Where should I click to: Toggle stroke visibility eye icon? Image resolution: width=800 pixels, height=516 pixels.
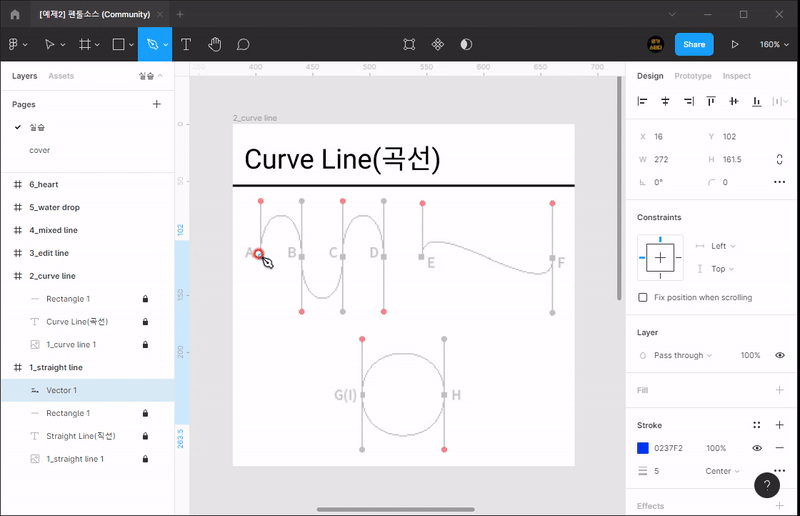pos(757,448)
